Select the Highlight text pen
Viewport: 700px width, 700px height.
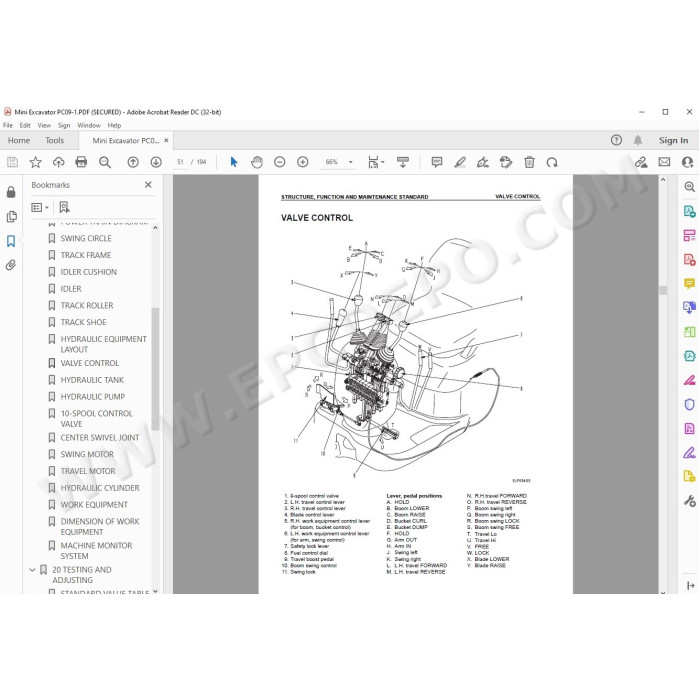(x=460, y=162)
